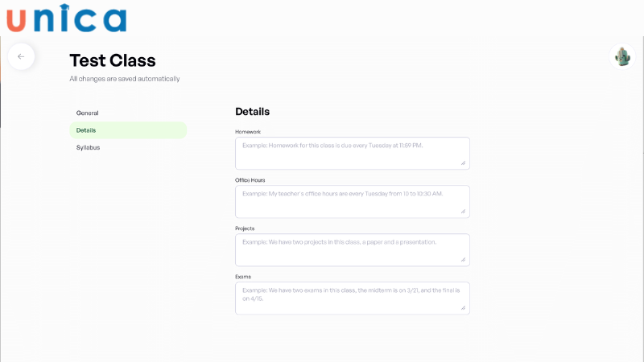Click the Exams field resize handle

click(463, 308)
